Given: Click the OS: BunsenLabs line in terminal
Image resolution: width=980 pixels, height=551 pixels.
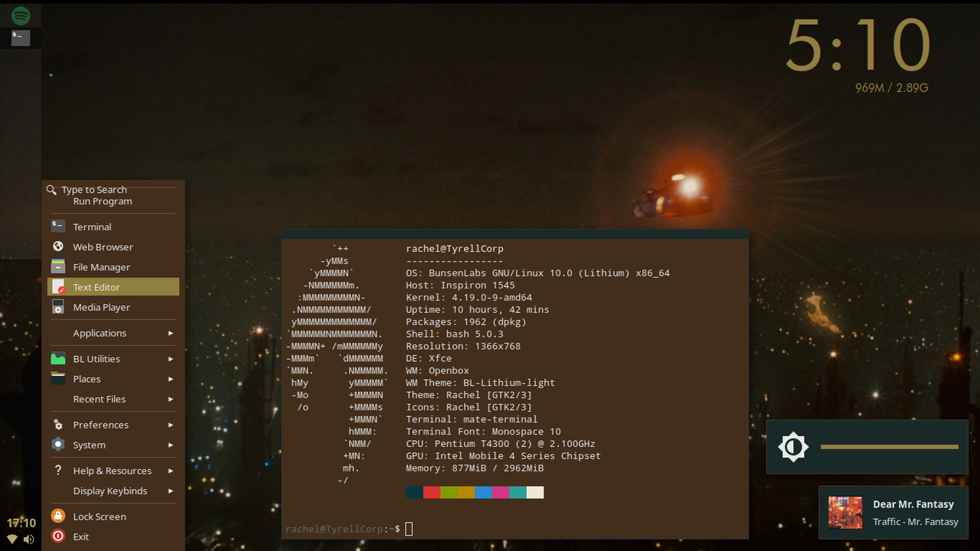Looking at the screenshot, I should tap(537, 273).
